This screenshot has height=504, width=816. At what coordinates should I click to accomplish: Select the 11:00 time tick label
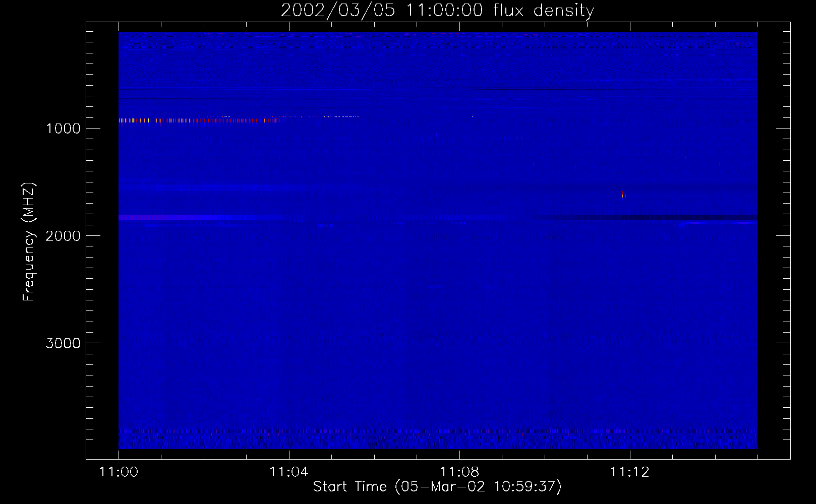click(x=119, y=472)
